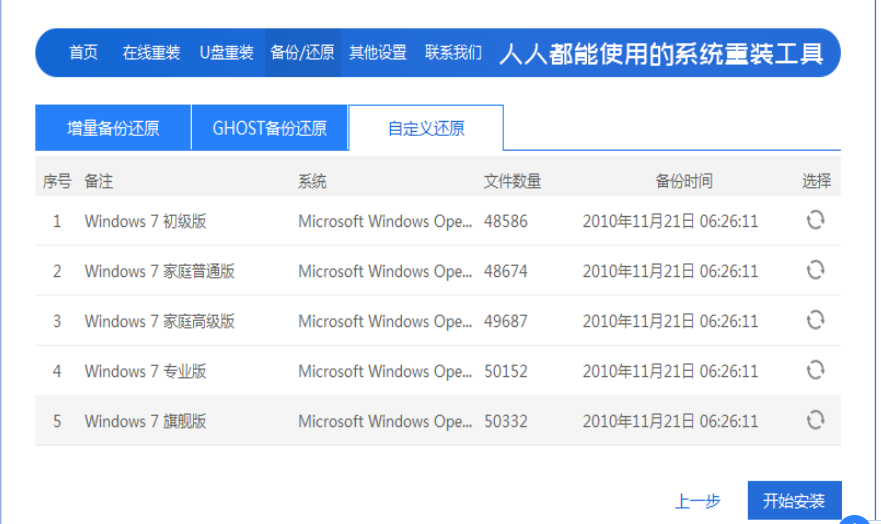This screenshot has height=524, width=881.
Task: Select 备份/还原 in the navigation bar
Action: tap(302, 53)
